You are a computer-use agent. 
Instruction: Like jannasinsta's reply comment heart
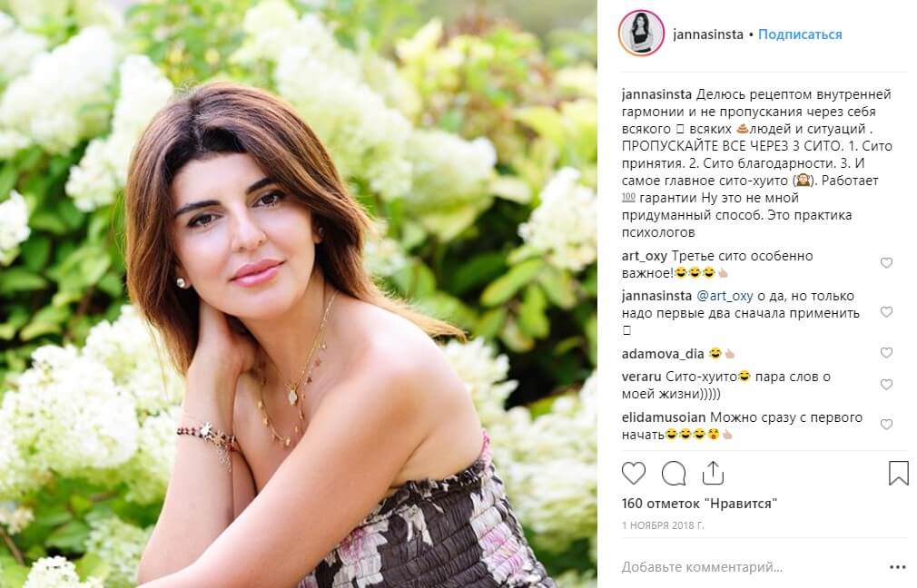tap(887, 312)
